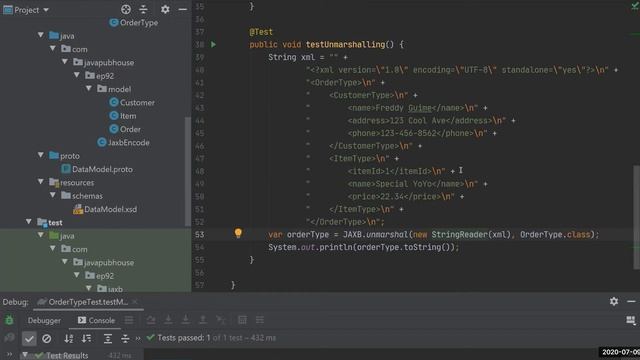
Task: Click Tests passed: 1 status text
Action: click(x=184, y=338)
